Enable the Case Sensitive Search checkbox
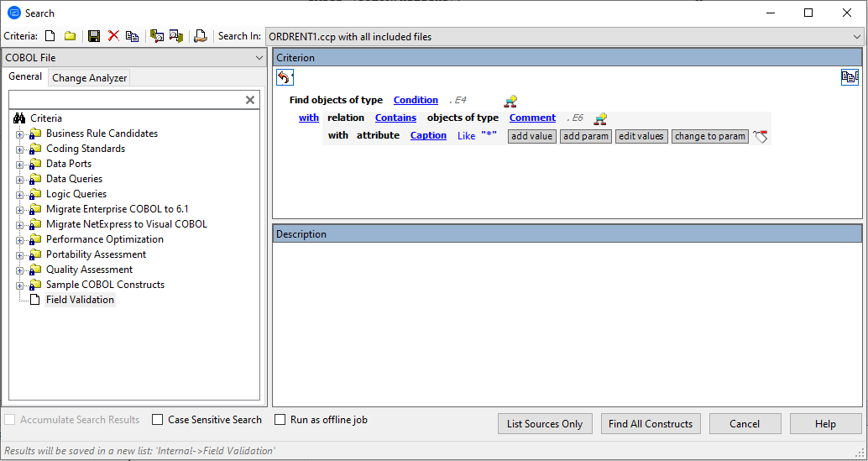 158,420
